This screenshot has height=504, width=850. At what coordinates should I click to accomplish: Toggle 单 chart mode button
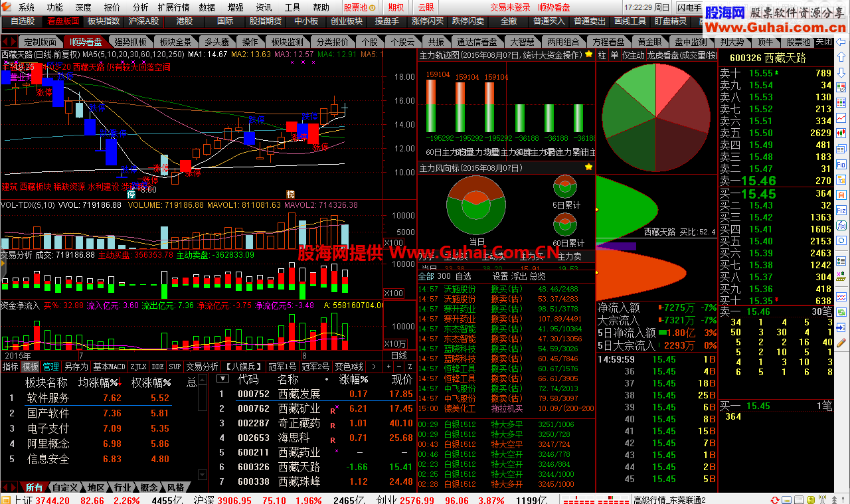tap(614, 55)
